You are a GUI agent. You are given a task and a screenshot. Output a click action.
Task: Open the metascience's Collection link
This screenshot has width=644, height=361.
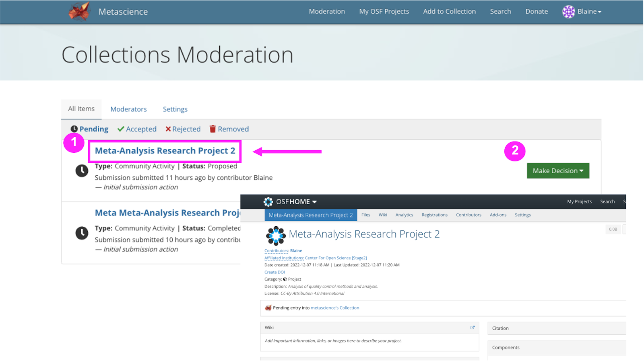pos(335,308)
